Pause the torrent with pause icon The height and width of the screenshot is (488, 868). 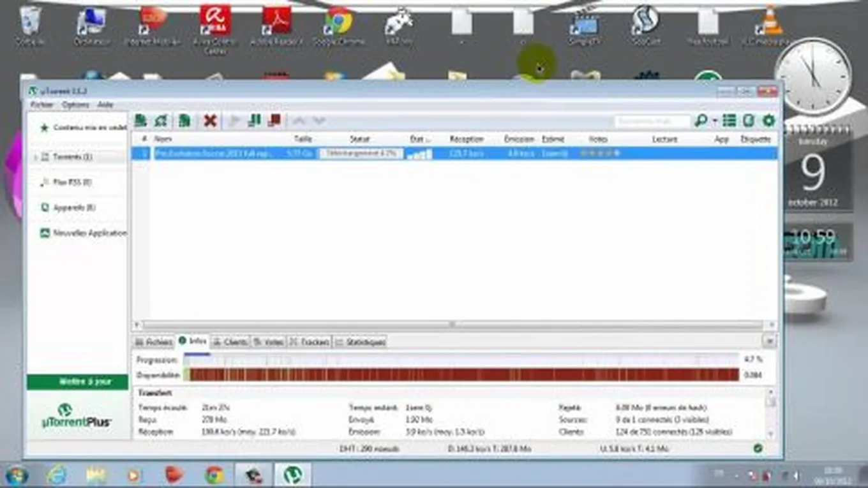(254, 120)
